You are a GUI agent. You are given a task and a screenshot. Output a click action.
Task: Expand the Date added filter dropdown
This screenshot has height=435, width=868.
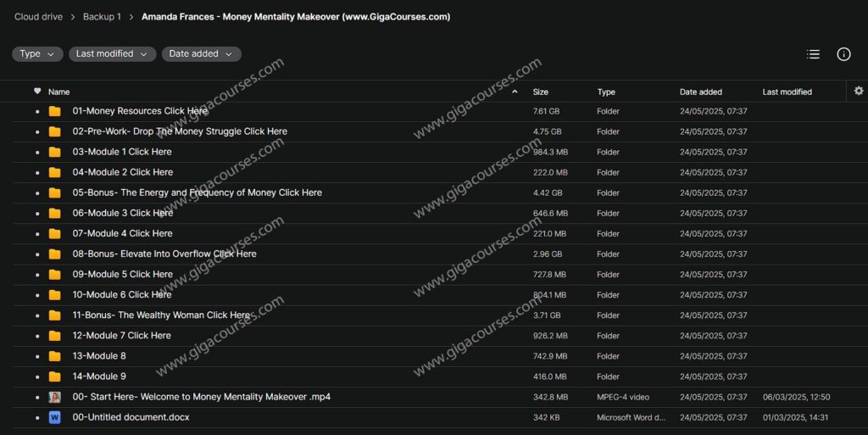(201, 54)
